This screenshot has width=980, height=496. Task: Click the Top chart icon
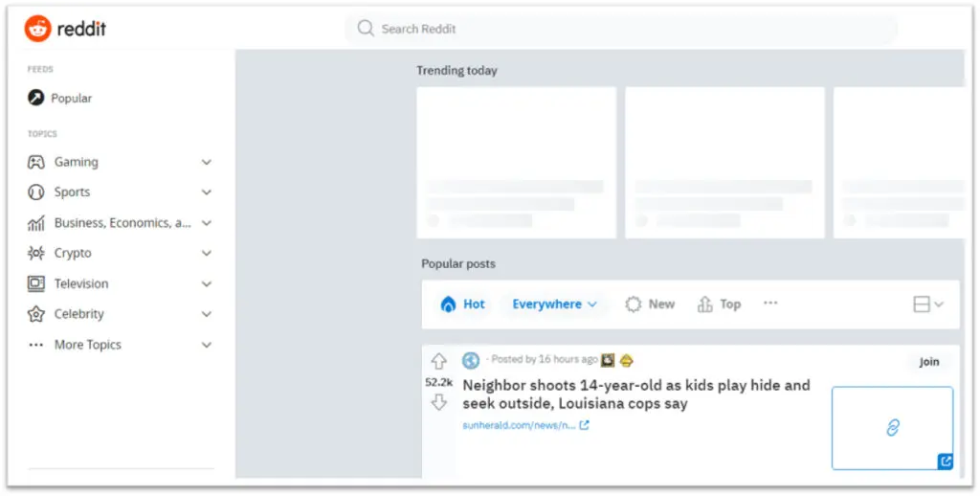(705, 304)
